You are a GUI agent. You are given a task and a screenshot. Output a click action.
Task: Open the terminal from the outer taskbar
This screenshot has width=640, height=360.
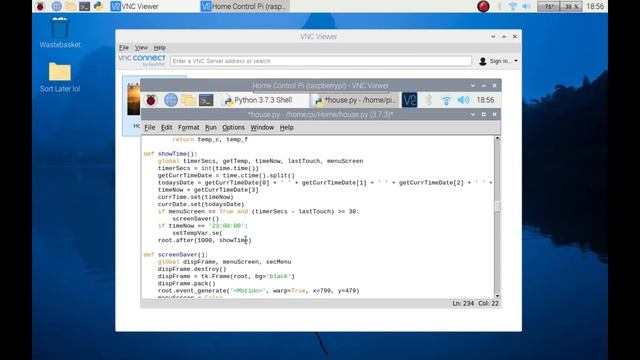click(84, 6)
